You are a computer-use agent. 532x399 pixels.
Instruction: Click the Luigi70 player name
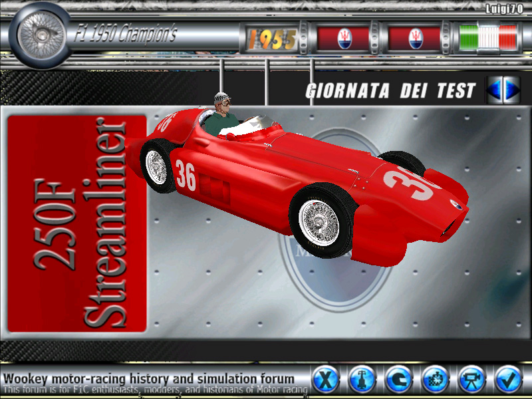pyautogui.click(x=503, y=9)
